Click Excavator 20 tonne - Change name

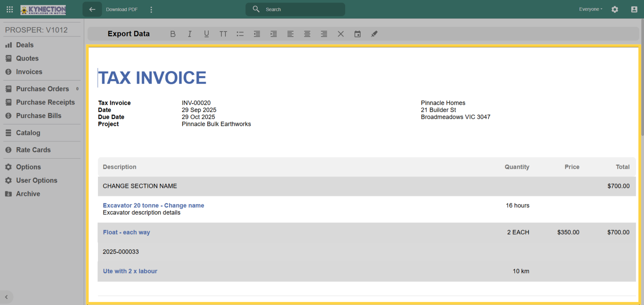click(x=153, y=205)
